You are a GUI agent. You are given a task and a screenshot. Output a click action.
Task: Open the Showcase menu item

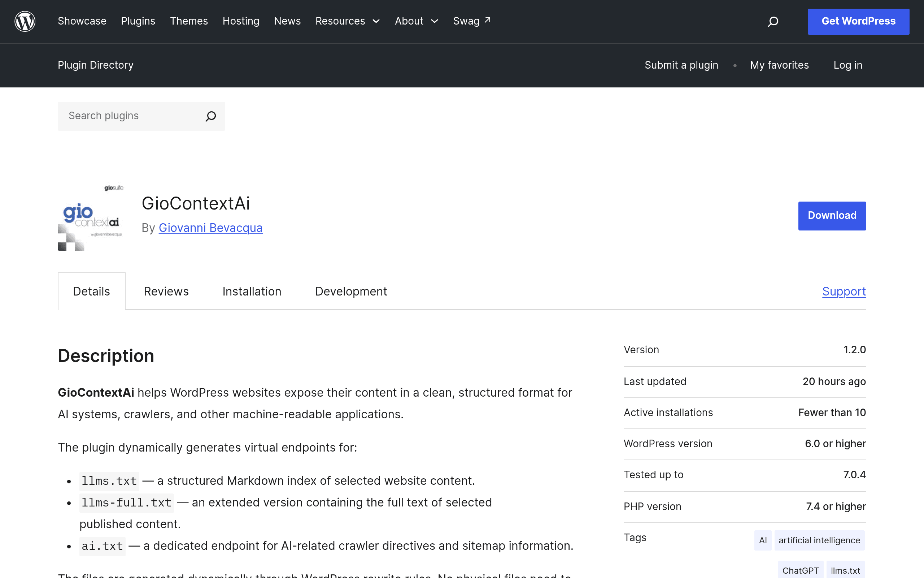click(x=82, y=21)
